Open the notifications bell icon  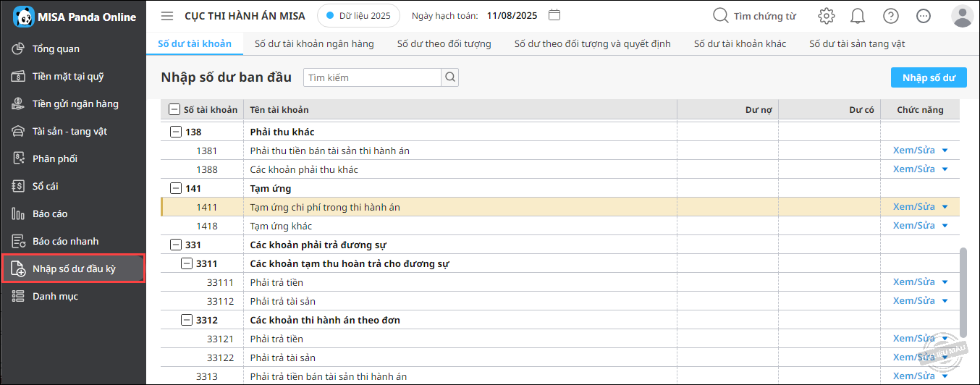click(858, 16)
